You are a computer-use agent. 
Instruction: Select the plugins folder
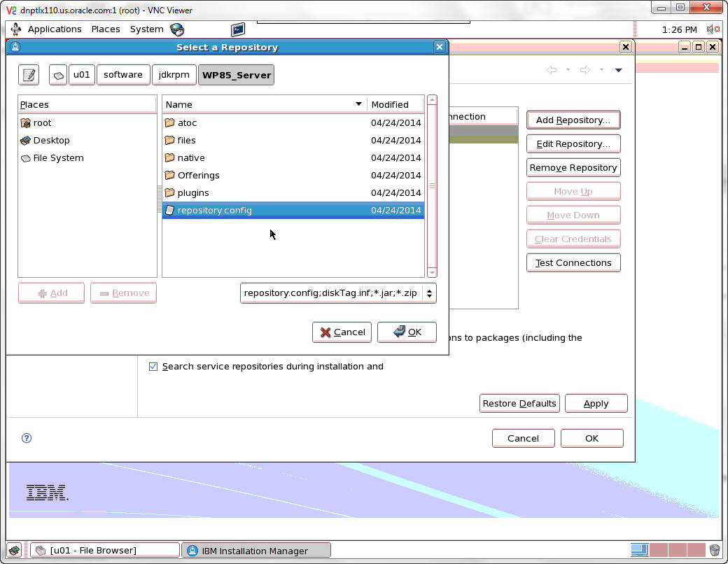[293, 192]
